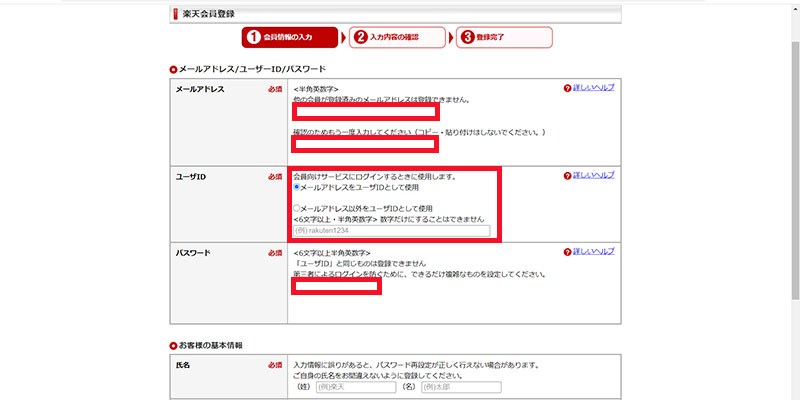Focus the パスワード input field
This screenshot has height=400, width=800.
point(336,287)
